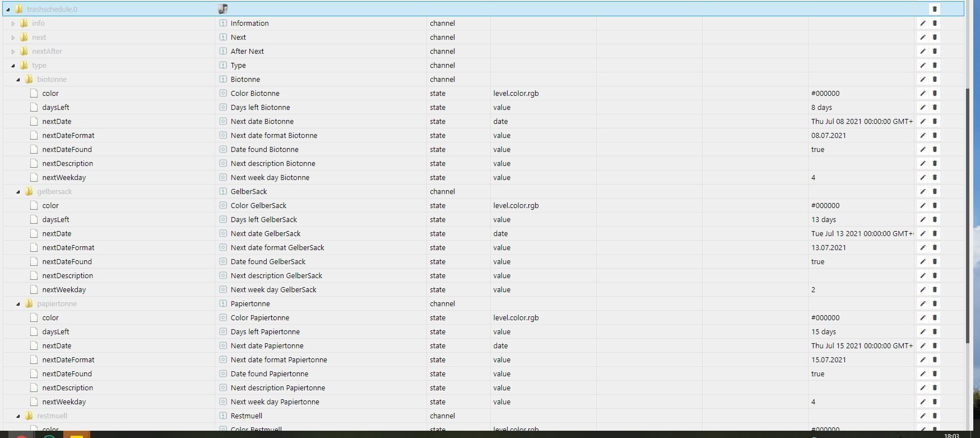Edit the Color Biotonne state

pos(923,93)
